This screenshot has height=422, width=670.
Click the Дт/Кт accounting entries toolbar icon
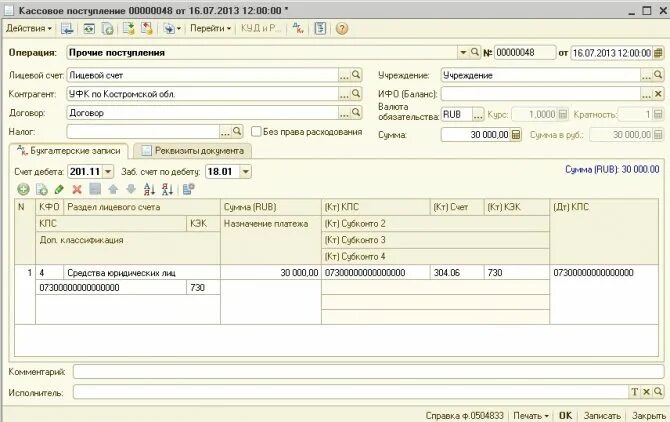(x=298, y=29)
